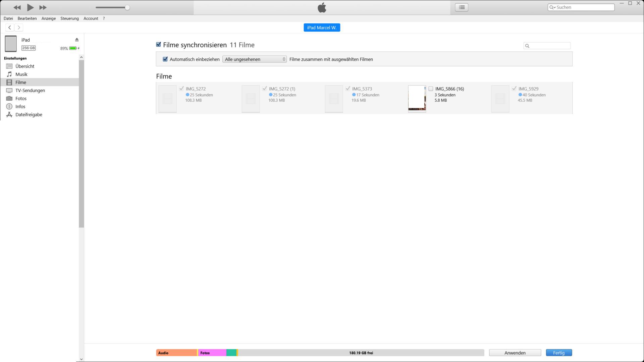Toggle the checkbox for IMG_5272 (1)

[265, 89]
